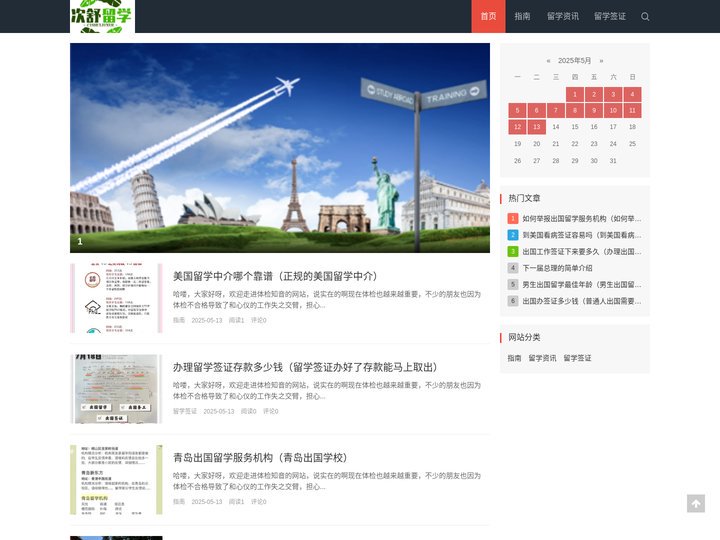Image resolution: width=720 pixels, height=540 pixels.
Task: Click thumbnail of 青岛出国留学 article
Action: [x=116, y=479]
